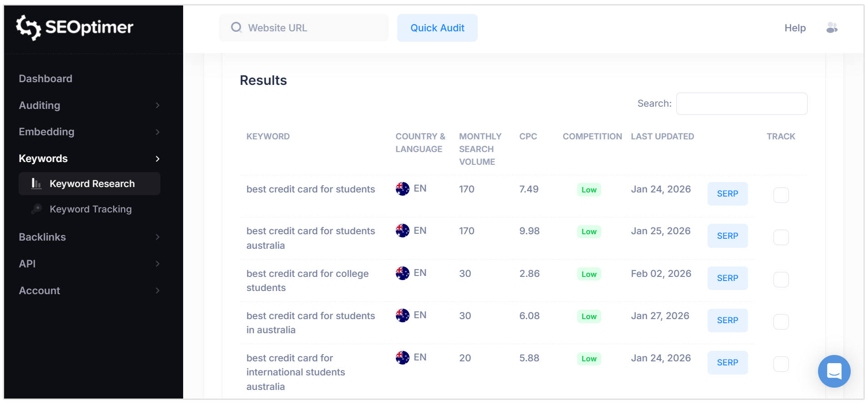The height and width of the screenshot is (404, 868).
Task: Open the user profile icon
Action: (x=832, y=28)
